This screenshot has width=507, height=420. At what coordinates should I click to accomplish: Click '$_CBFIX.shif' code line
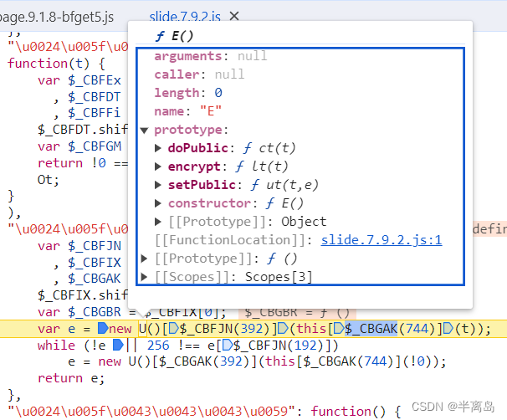83,295
